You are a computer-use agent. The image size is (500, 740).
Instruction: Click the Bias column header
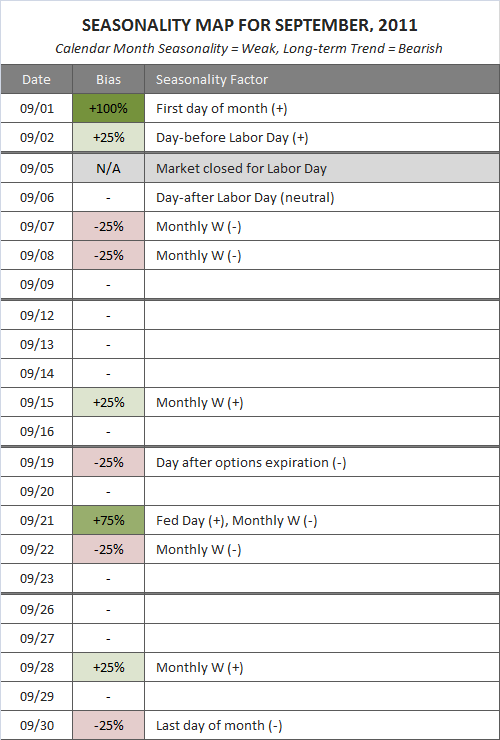(x=108, y=79)
